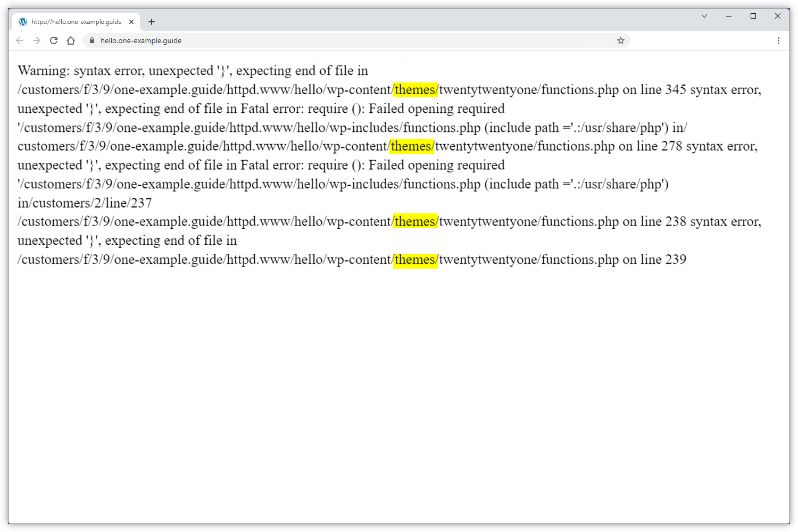Expand the tab search chevron

click(704, 16)
